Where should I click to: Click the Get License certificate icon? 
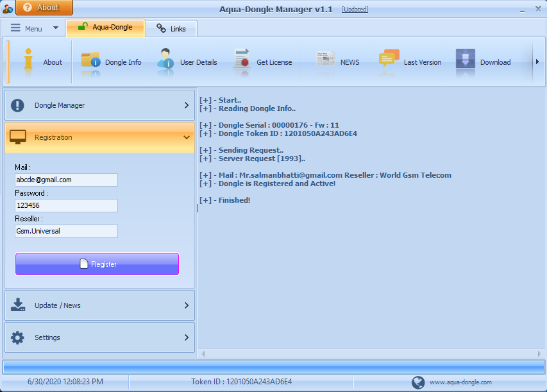242,58
